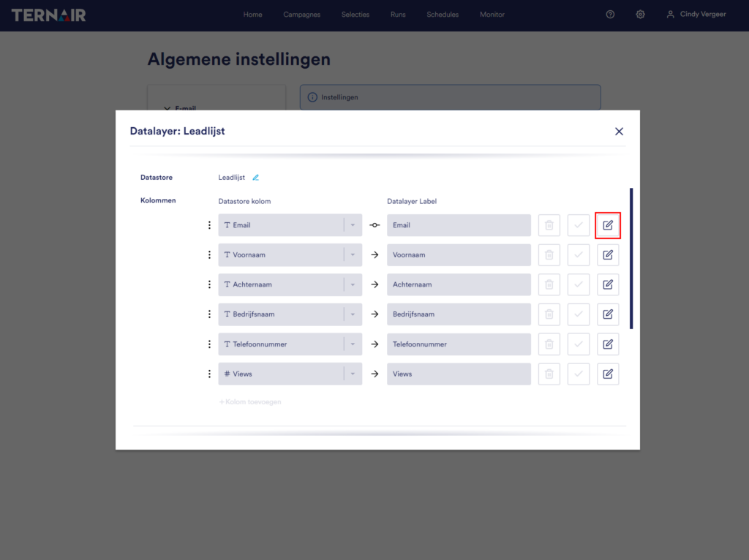This screenshot has width=749, height=560.
Task: Open the Runs menu item
Action: (398, 15)
